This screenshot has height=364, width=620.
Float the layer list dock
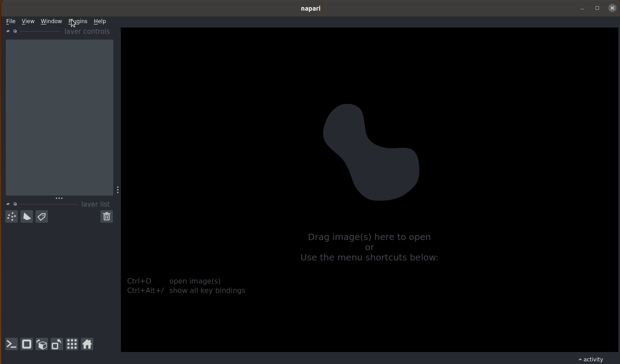tap(15, 204)
